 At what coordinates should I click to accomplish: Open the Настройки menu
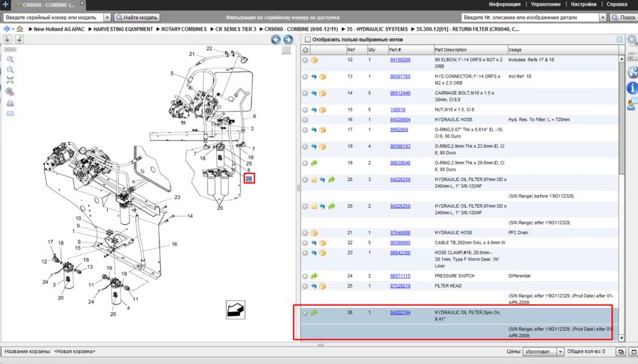[584, 4]
